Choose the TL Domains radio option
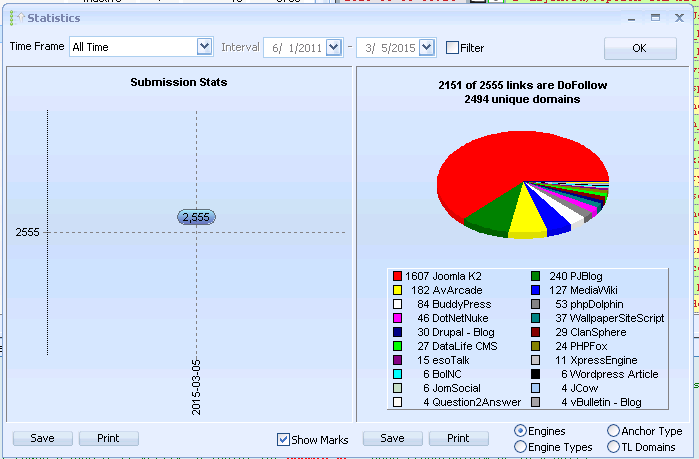Image resolution: width=699 pixels, height=459 pixels. (613, 447)
